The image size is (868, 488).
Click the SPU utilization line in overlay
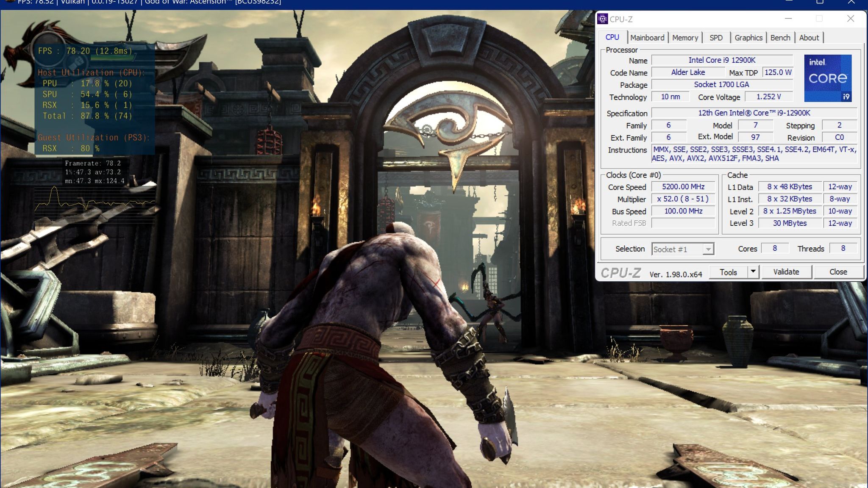point(87,94)
